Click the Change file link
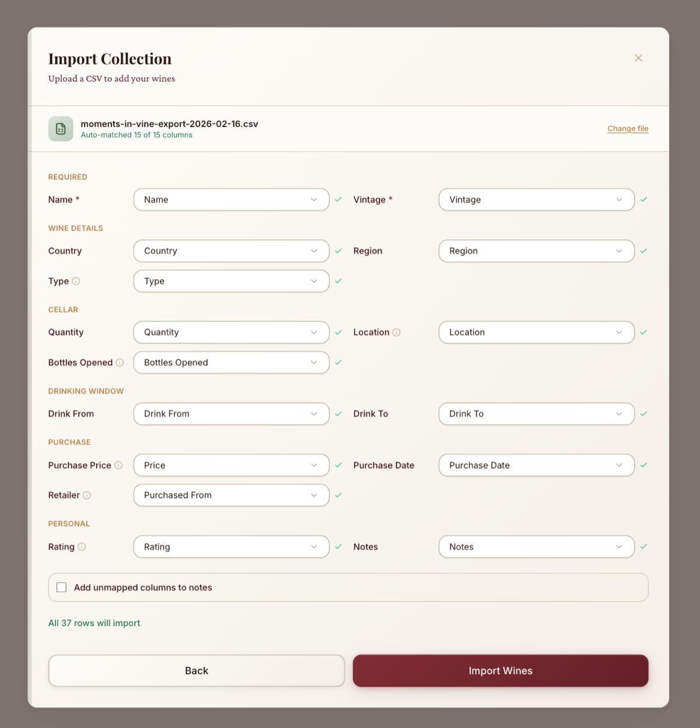The width and height of the screenshot is (700, 728). pos(628,128)
